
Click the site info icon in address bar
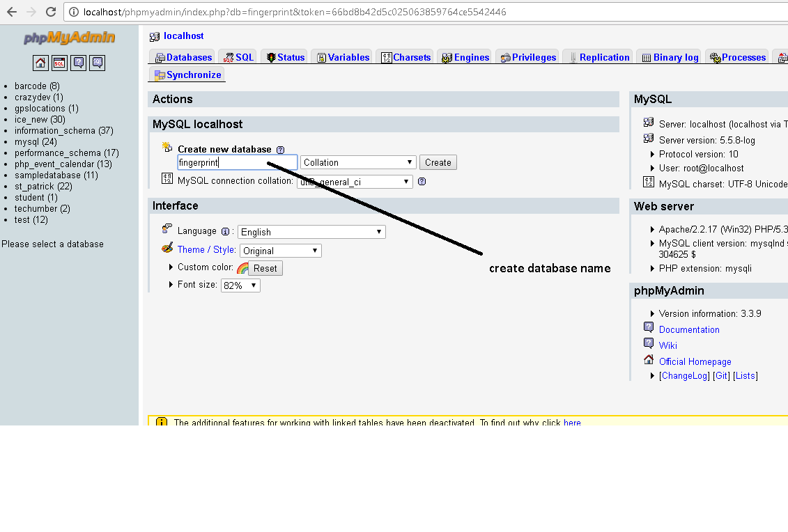pyautogui.click(x=74, y=12)
